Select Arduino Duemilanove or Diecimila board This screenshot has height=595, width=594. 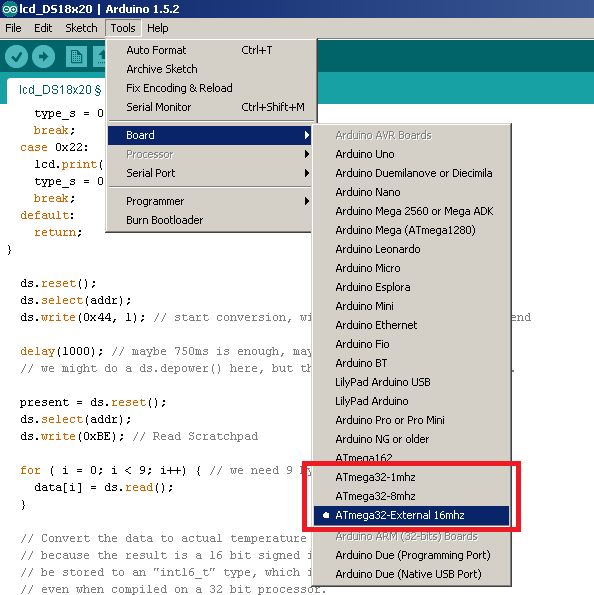pyautogui.click(x=411, y=173)
